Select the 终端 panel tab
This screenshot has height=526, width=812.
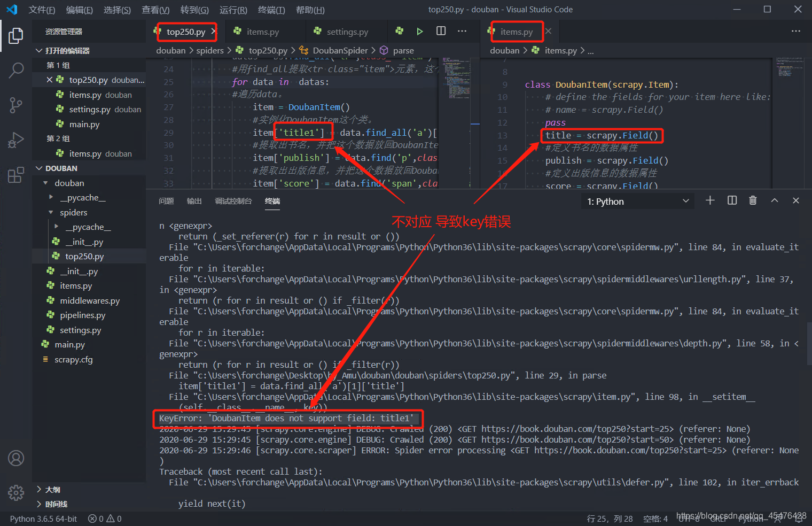pos(272,201)
